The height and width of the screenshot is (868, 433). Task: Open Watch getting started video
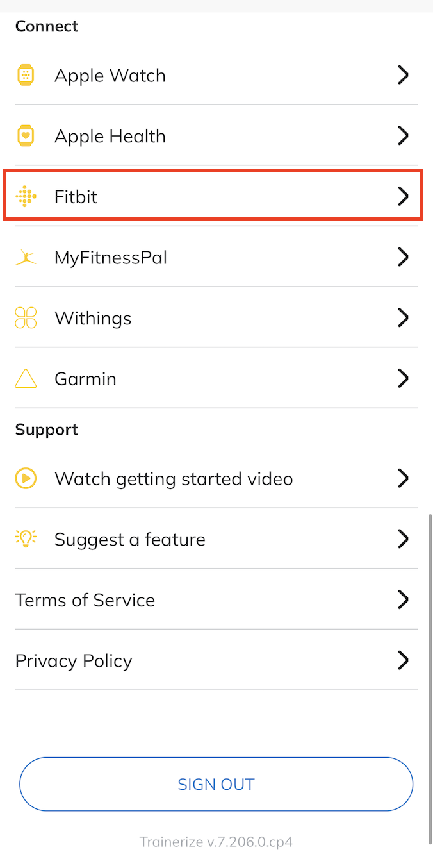point(174,478)
